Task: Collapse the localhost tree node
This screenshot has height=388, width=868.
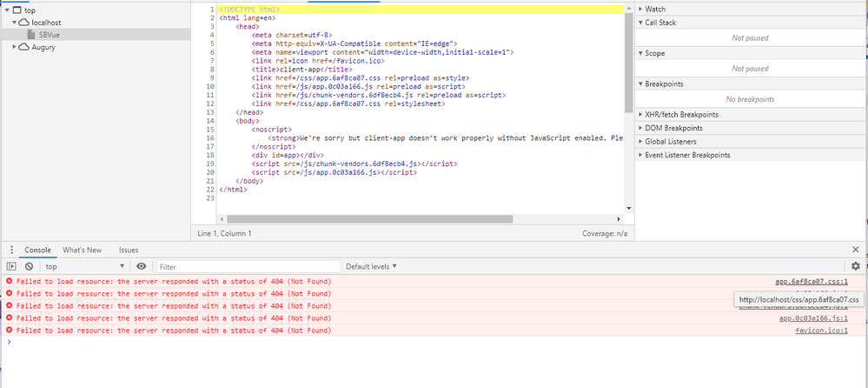Action: (15, 23)
